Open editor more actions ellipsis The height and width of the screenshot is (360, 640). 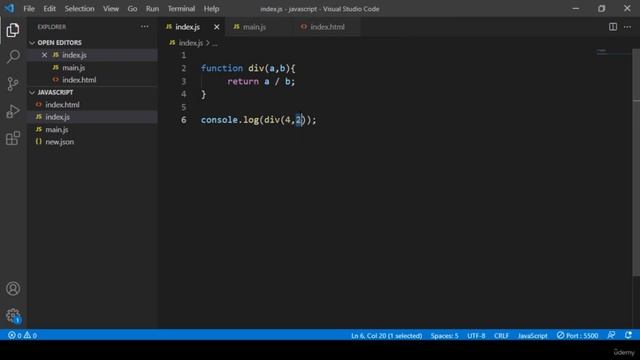627,27
